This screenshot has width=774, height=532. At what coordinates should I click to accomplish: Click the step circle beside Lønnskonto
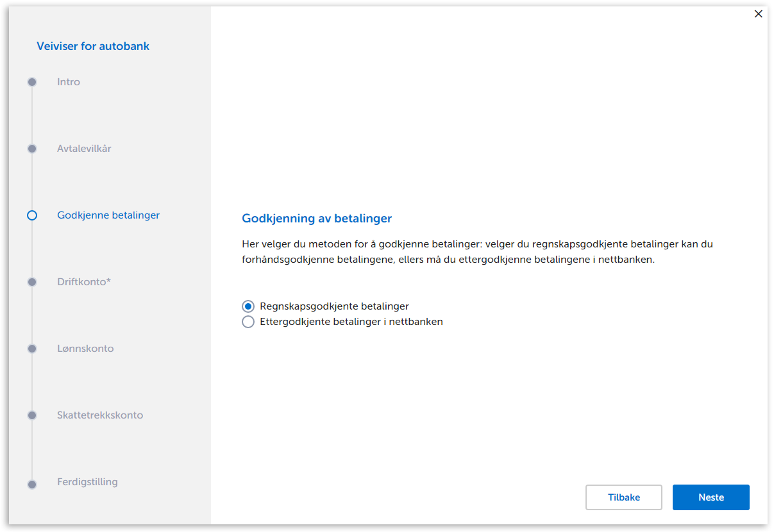[x=32, y=349]
